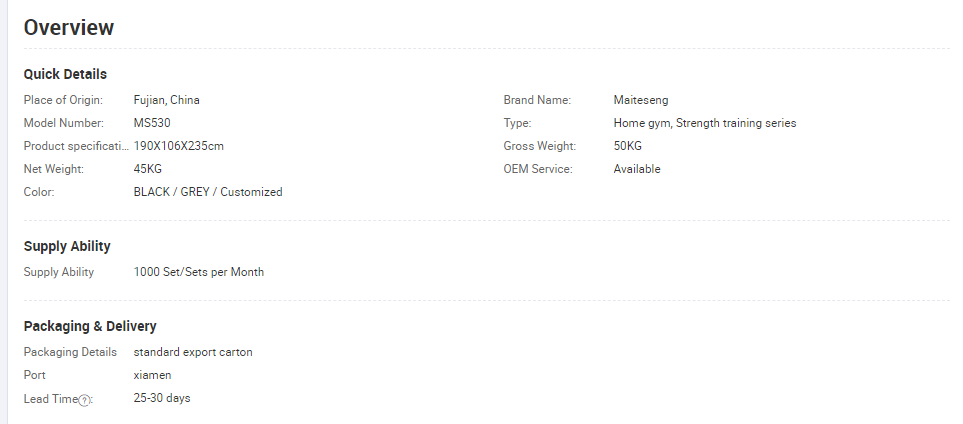Viewport: 963px width, 424px height.
Task: Click the brand name Maiteseng
Action: (641, 100)
